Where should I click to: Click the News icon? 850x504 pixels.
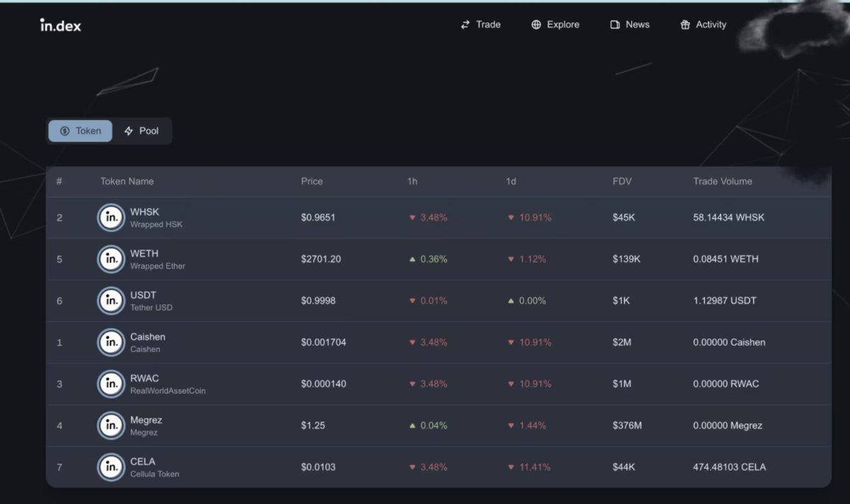[615, 25]
